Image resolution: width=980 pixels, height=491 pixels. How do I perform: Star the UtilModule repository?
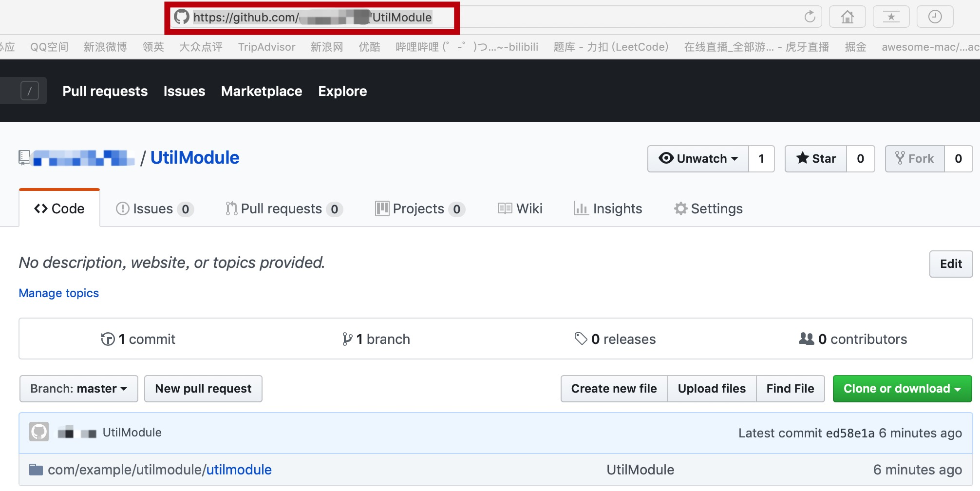pos(816,159)
